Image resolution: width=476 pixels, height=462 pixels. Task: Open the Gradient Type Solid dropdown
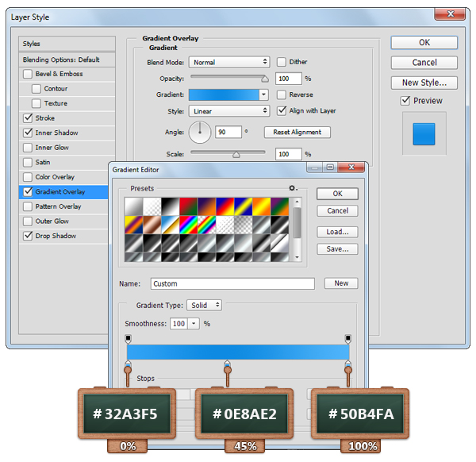[205, 305]
